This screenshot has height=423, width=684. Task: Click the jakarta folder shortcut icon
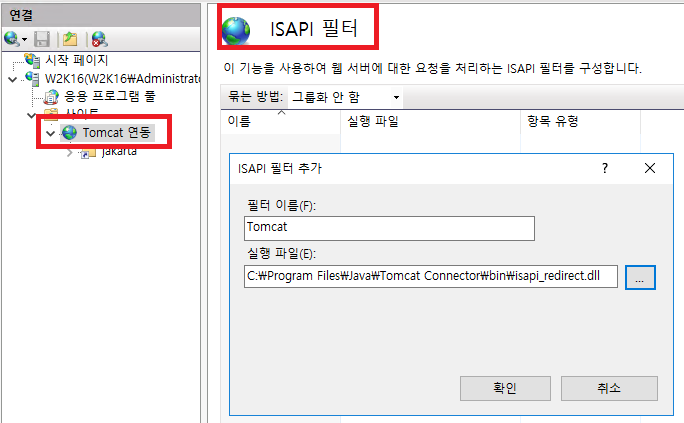(88, 153)
